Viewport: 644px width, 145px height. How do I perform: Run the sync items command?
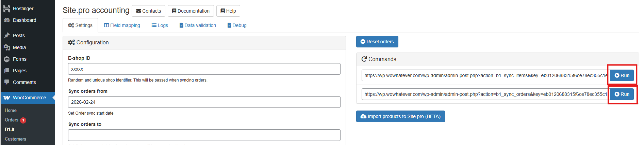coord(622,75)
